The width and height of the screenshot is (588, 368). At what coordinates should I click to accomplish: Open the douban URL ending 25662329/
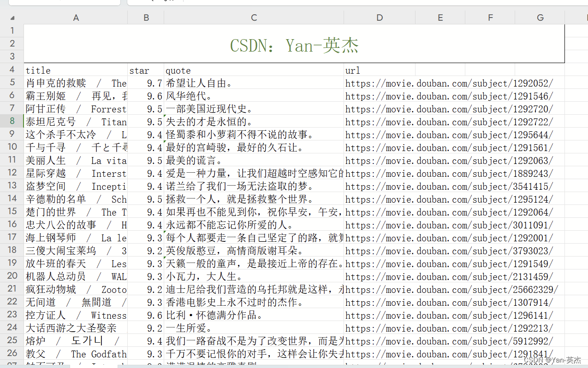click(452, 290)
